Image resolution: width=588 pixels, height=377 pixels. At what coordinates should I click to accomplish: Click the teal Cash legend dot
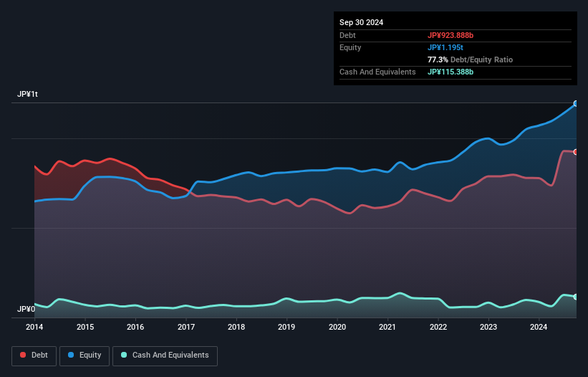tap(124, 355)
